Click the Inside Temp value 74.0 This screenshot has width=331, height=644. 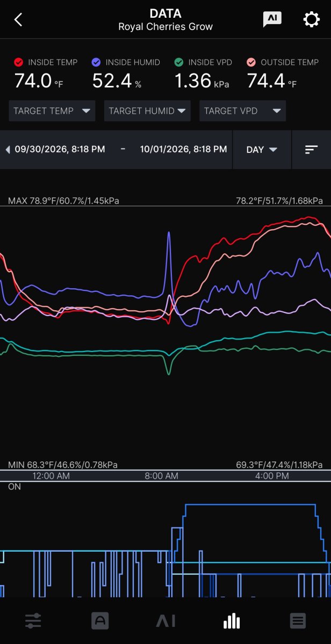[33, 80]
